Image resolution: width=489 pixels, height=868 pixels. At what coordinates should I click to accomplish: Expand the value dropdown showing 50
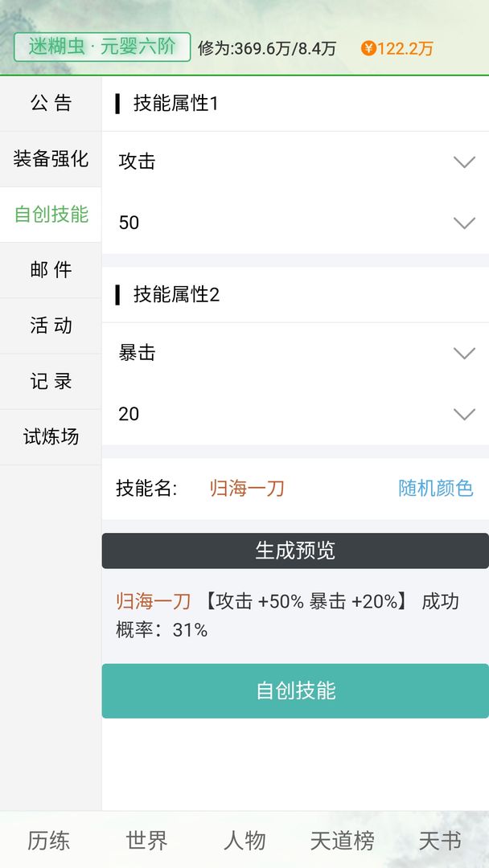pos(294,222)
